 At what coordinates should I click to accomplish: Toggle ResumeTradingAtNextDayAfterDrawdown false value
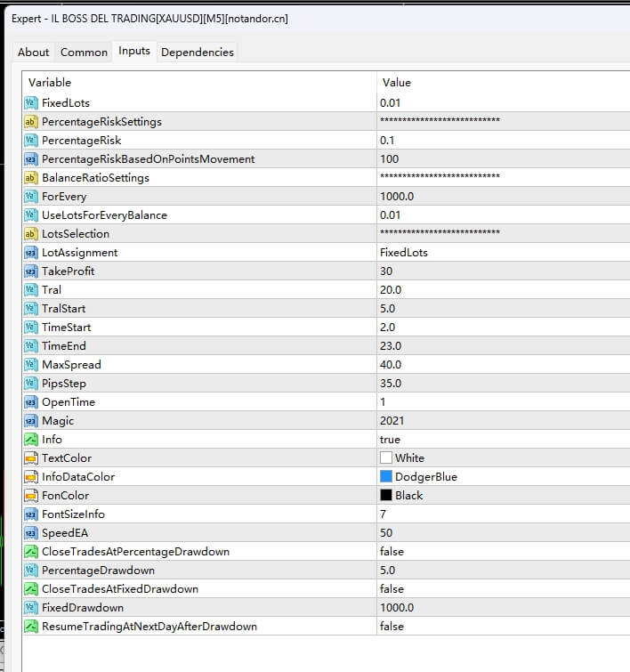[392, 627]
